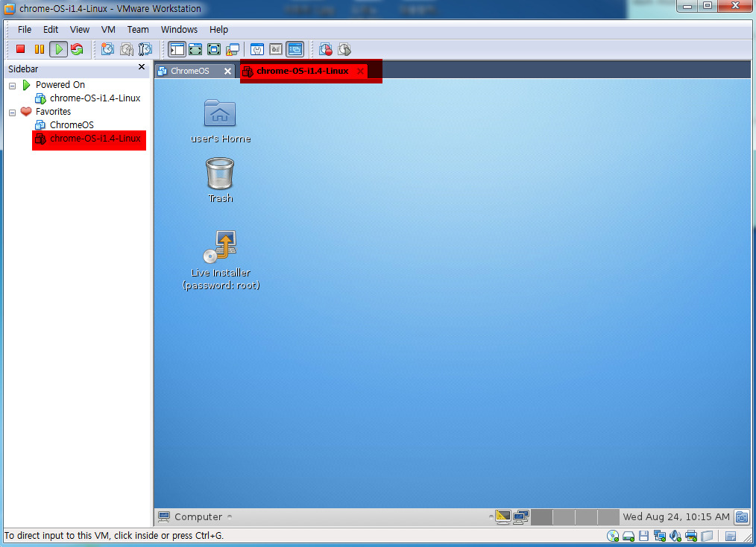Toggle the green Power On button
This screenshot has height=547, width=756.
coord(58,49)
